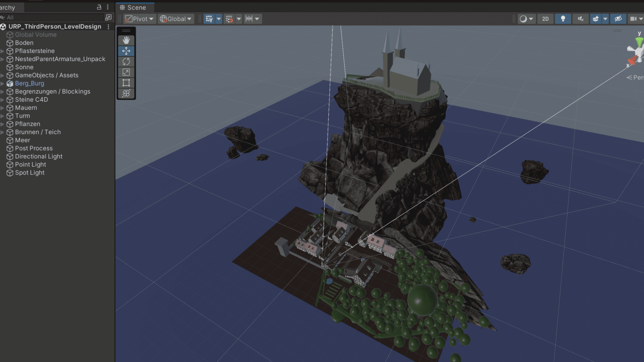This screenshot has width=644, height=362.
Task: Enable the hidden objects visibility toggle
Action: pyautogui.click(x=618, y=18)
